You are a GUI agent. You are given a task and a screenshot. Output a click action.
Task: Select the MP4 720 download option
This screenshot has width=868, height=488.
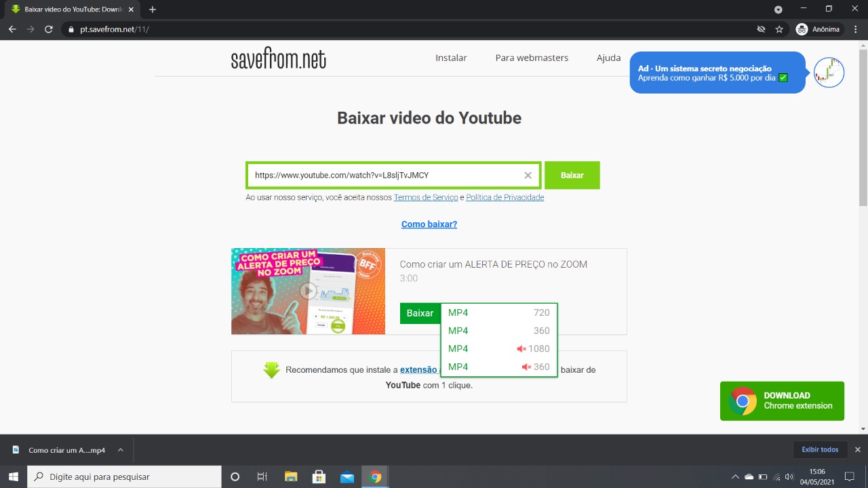[499, 312]
